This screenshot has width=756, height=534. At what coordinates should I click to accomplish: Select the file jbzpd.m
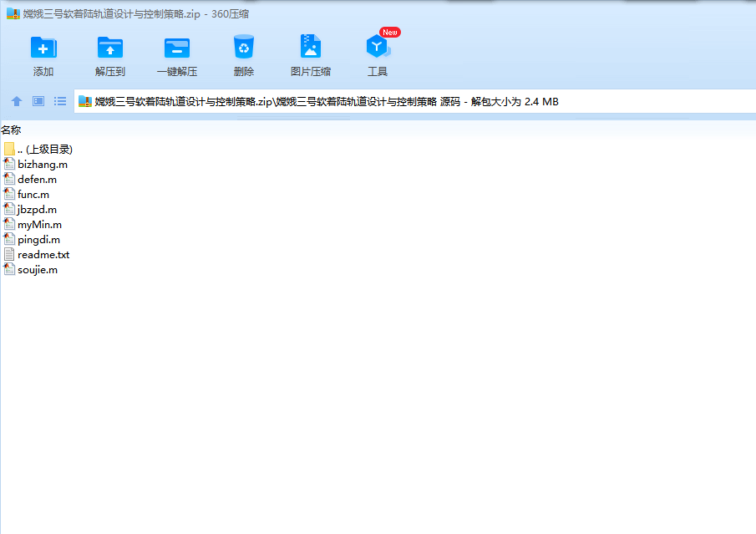pos(37,210)
